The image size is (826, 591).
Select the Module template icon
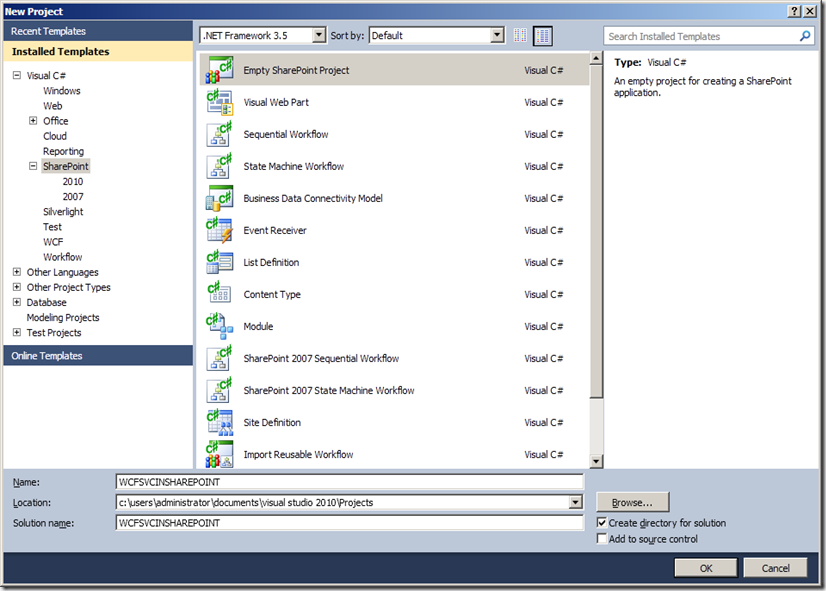coord(219,327)
